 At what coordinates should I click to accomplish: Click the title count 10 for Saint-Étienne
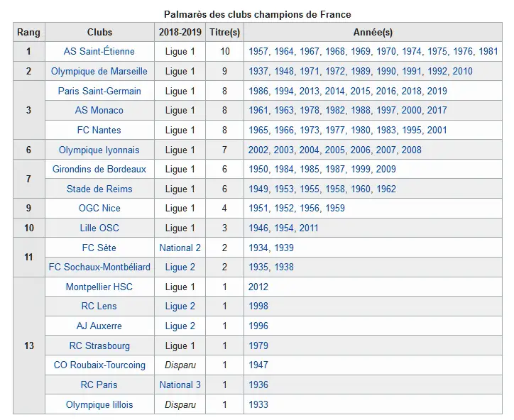[x=224, y=51]
